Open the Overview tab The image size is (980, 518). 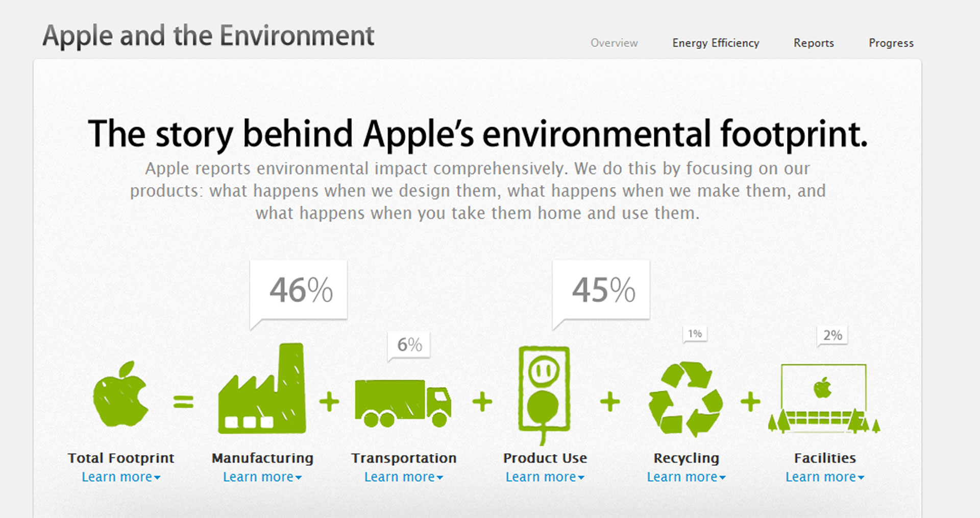pos(614,43)
